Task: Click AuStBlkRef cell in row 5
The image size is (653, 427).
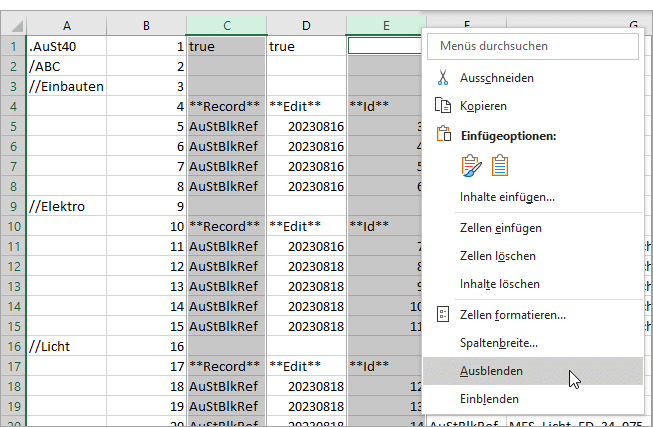Action: [226, 126]
